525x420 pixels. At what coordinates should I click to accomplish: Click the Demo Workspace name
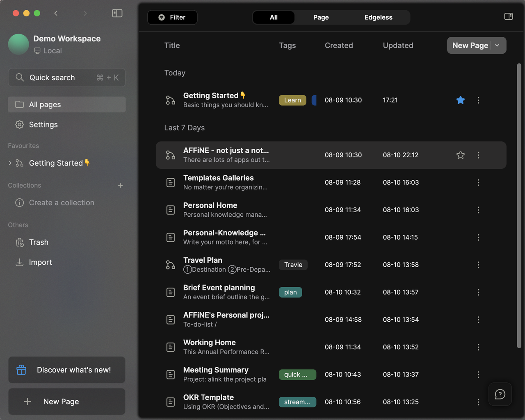pos(67,39)
